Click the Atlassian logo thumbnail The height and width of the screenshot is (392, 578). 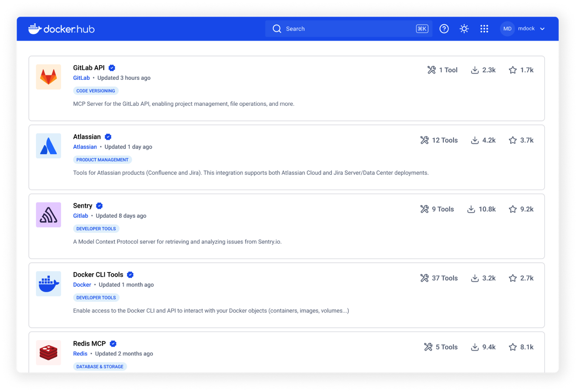pyautogui.click(x=49, y=146)
